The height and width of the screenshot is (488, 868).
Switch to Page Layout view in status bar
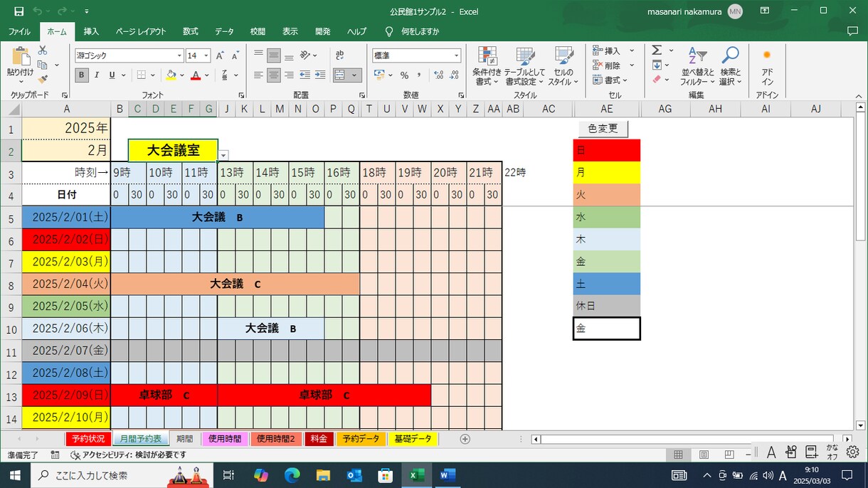(x=704, y=455)
